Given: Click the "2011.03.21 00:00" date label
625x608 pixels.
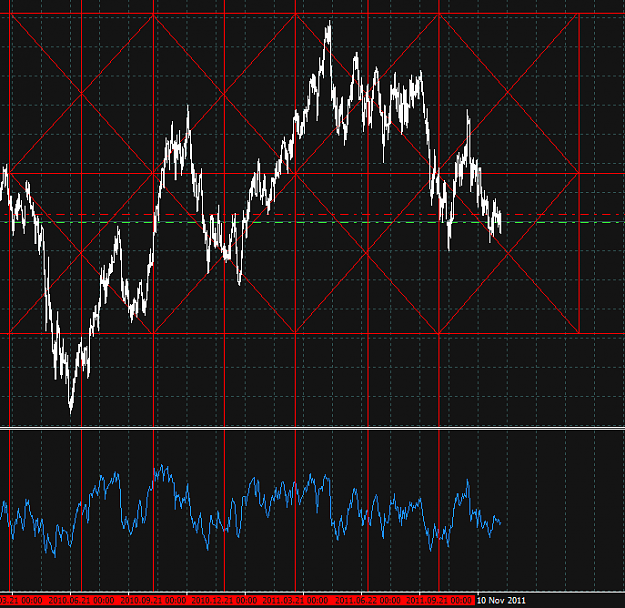Looking at the screenshot, I should [x=295, y=600].
